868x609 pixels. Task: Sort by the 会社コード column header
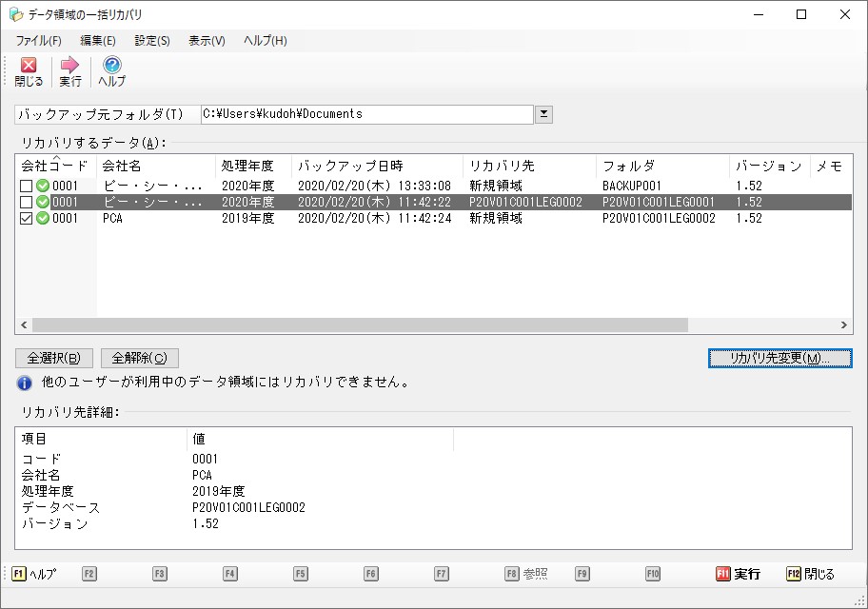54,166
